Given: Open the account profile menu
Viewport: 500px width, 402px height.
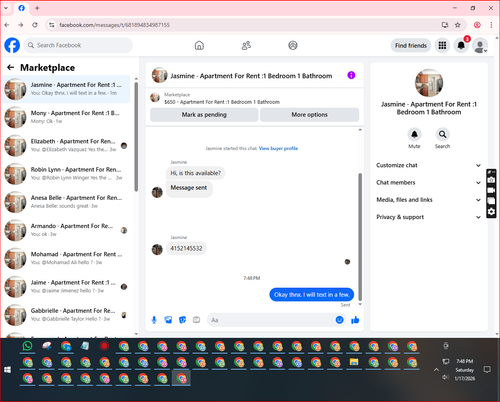Looking at the screenshot, I should click(x=480, y=45).
